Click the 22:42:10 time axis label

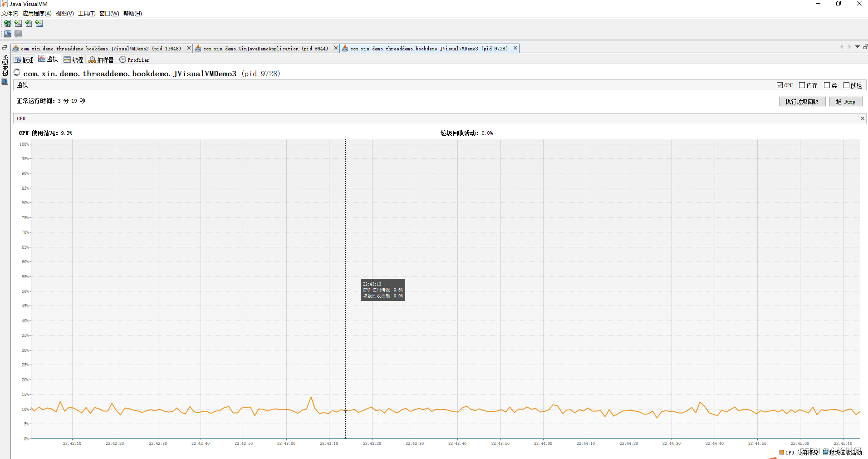pyautogui.click(x=72, y=444)
